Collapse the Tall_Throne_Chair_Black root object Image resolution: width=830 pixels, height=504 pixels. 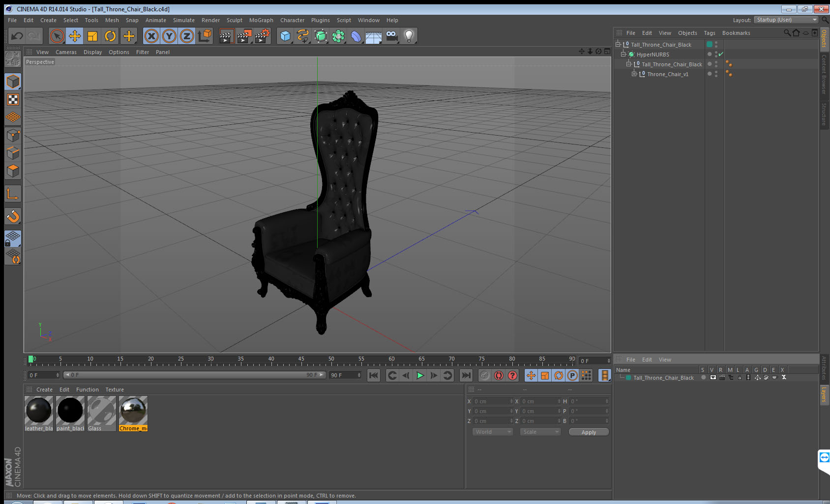(x=618, y=44)
